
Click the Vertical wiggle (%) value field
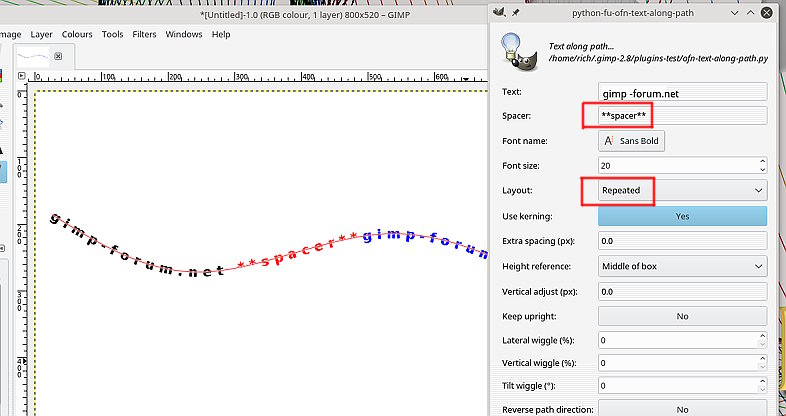678,363
